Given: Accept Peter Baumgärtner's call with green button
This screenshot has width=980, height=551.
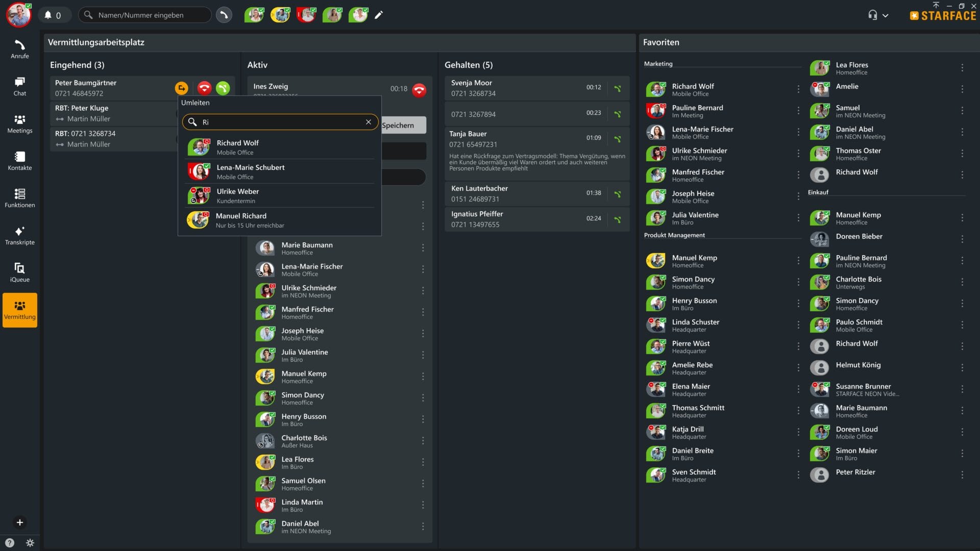Looking at the screenshot, I should (x=223, y=88).
